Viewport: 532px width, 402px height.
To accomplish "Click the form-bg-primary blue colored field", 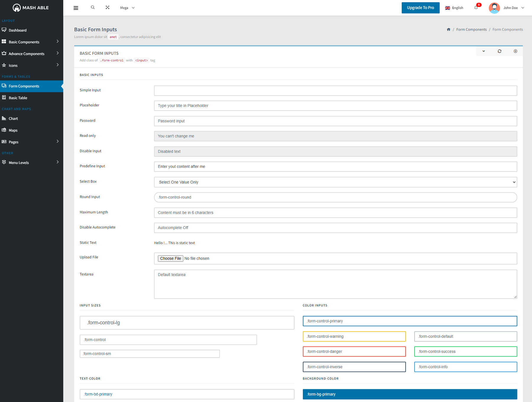I will click(x=410, y=394).
